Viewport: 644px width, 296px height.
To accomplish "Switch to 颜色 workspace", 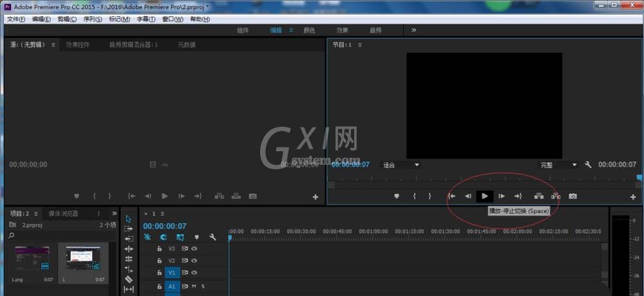I will (309, 30).
